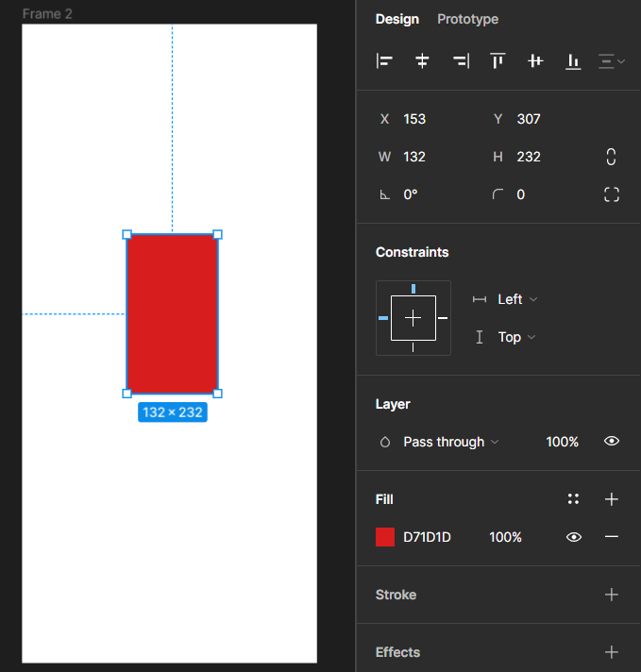
Task: Click top-left resize handle of rectangle
Action: click(127, 234)
